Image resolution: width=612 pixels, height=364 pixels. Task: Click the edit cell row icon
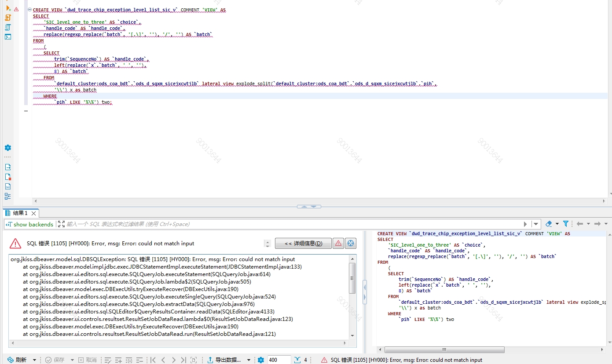(x=108, y=360)
